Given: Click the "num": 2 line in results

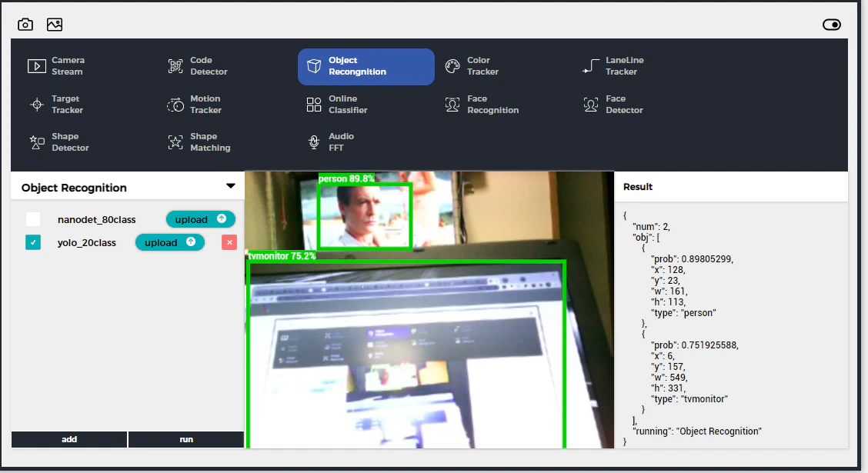Looking at the screenshot, I should click(652, 226).
